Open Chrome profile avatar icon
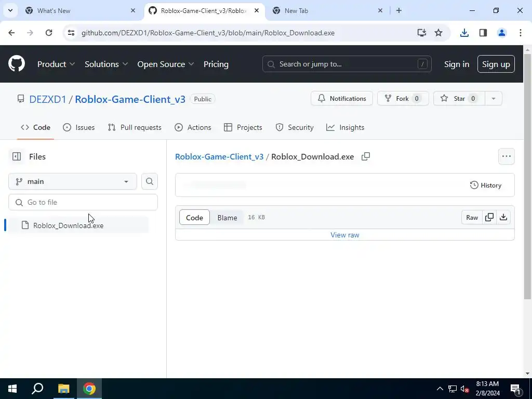Viewport: 532px width, 399px height. point(502,33)
